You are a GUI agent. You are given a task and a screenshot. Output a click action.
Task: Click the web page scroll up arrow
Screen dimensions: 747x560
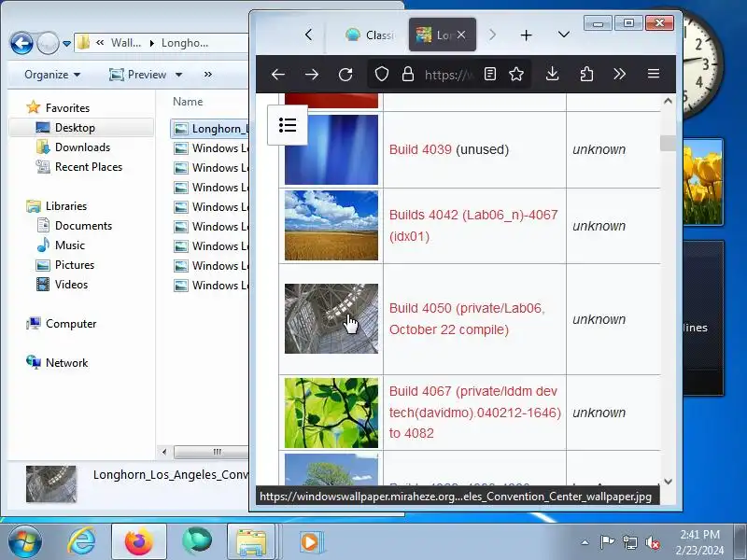[x=668, y=101]
